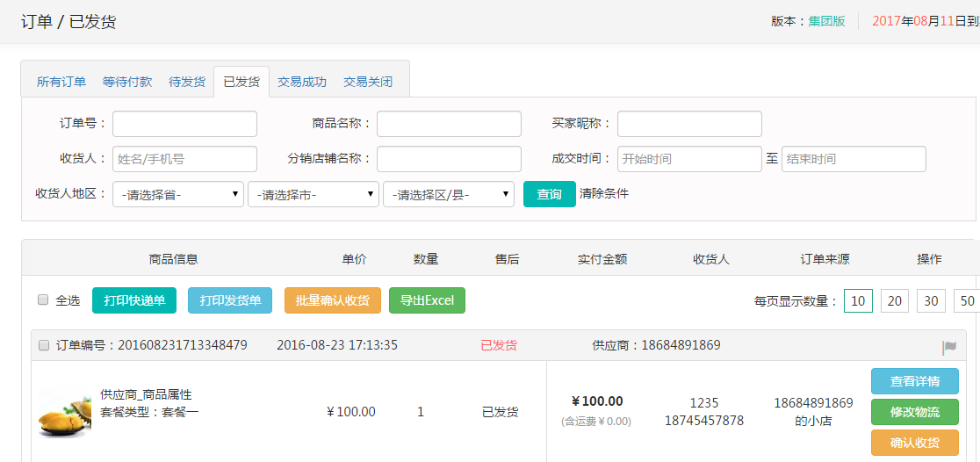Click the 修改物流 button
The image size is (980, 462).
pos(914,412)
